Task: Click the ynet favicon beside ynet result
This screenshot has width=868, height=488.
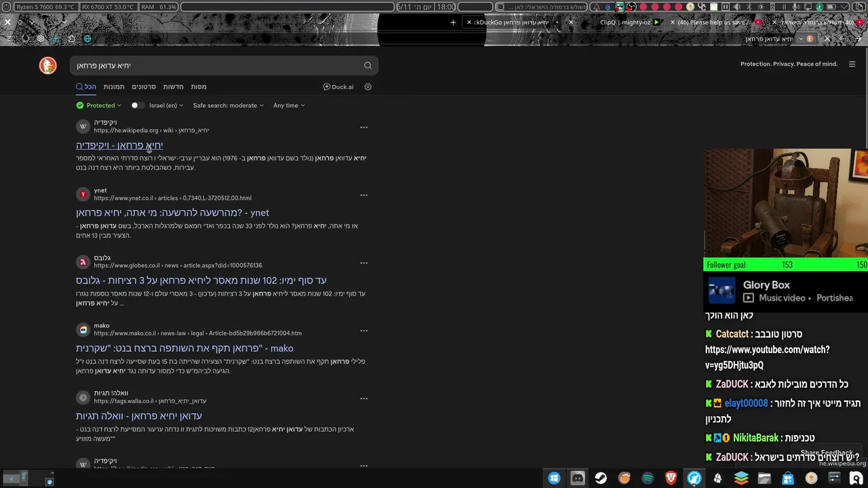Action: pyautogui.click(x=83, y=194)
